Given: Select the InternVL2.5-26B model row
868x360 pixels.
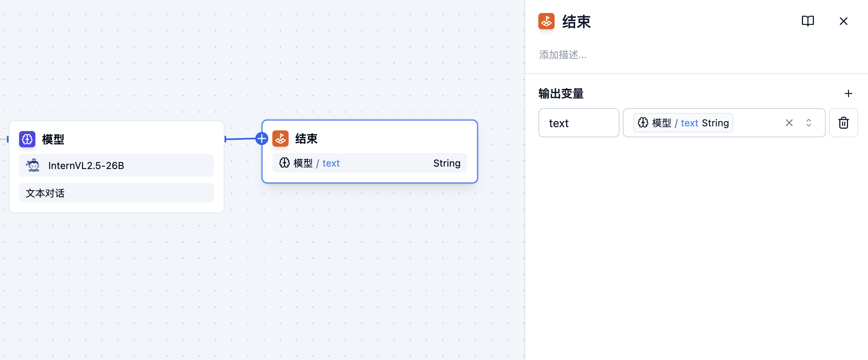Looking at the screenshot, I should (x=116, y=165).
